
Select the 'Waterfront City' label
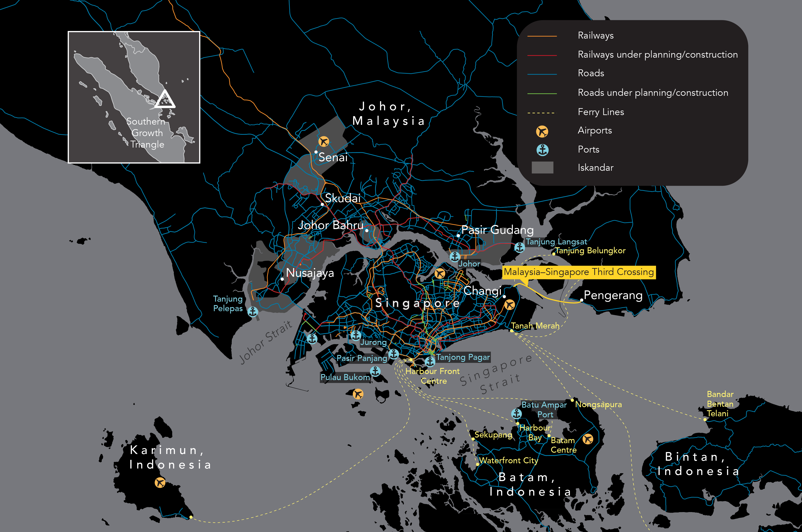click(508, 460)
